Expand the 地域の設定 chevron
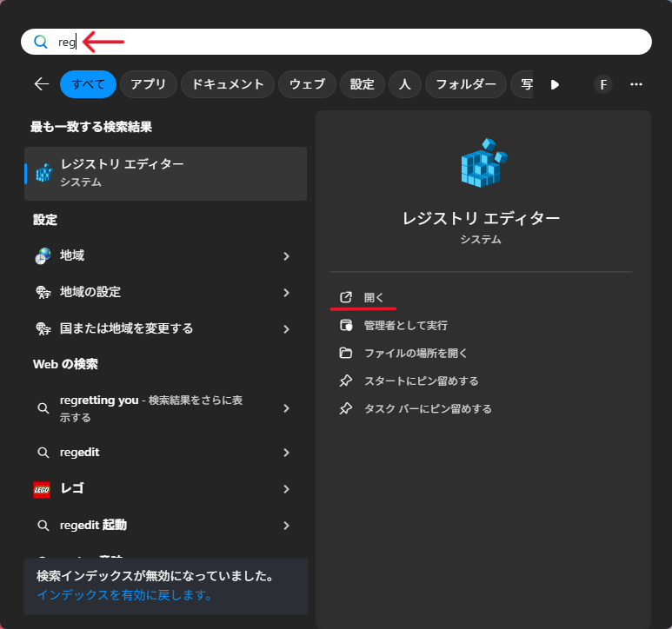The height and width of the screenshot is (629, 672). click(x=286, y=293)
